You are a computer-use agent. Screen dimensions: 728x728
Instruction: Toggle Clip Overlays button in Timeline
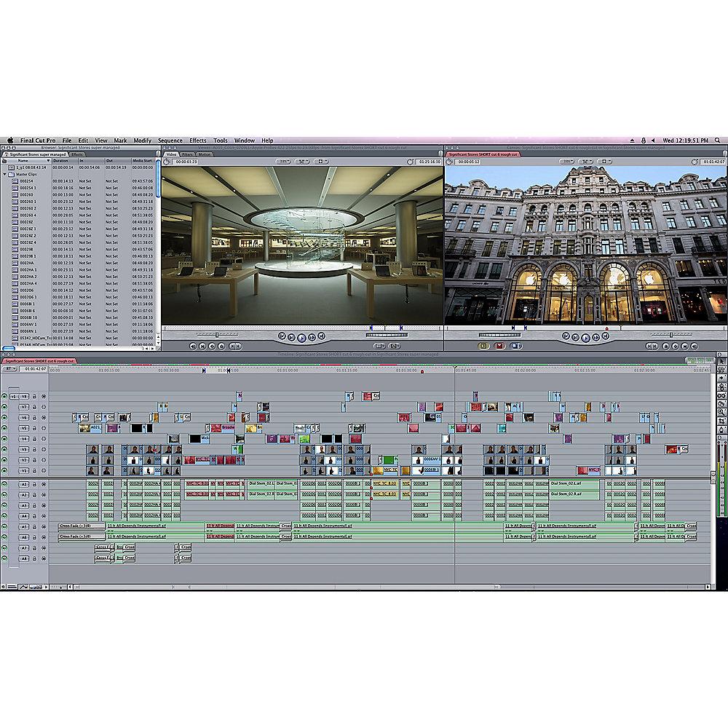[24, 587]
